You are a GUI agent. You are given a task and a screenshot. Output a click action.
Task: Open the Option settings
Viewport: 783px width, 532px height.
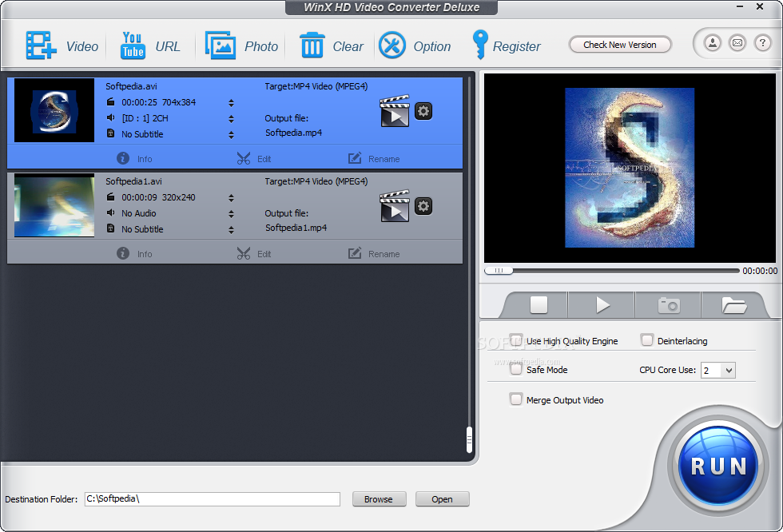[x=392, y=46]
